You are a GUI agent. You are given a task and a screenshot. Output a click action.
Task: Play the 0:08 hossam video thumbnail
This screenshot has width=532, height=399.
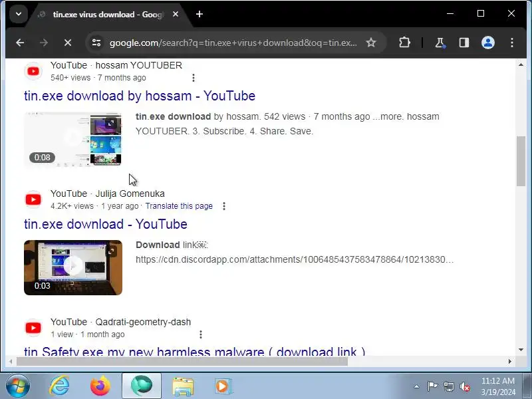coord(73,139)
